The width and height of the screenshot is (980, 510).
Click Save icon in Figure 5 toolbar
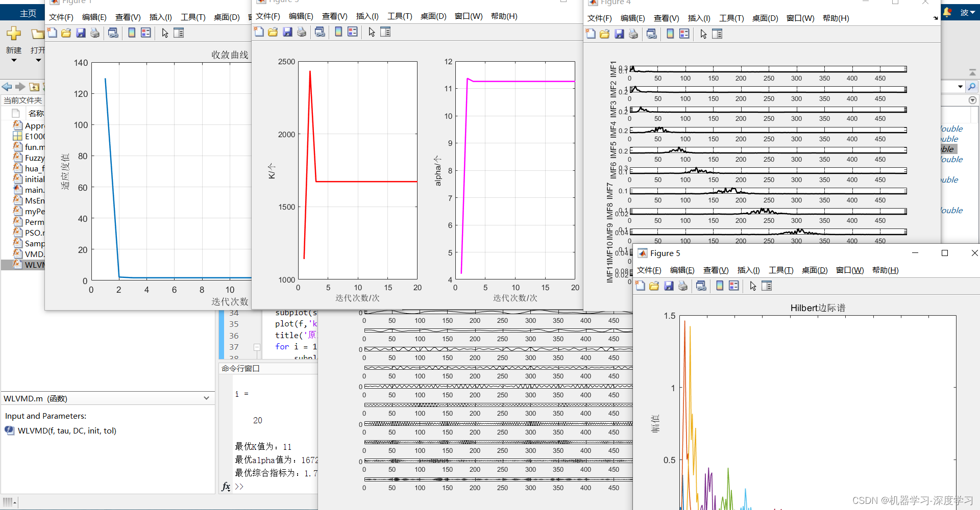coord(669,286)
